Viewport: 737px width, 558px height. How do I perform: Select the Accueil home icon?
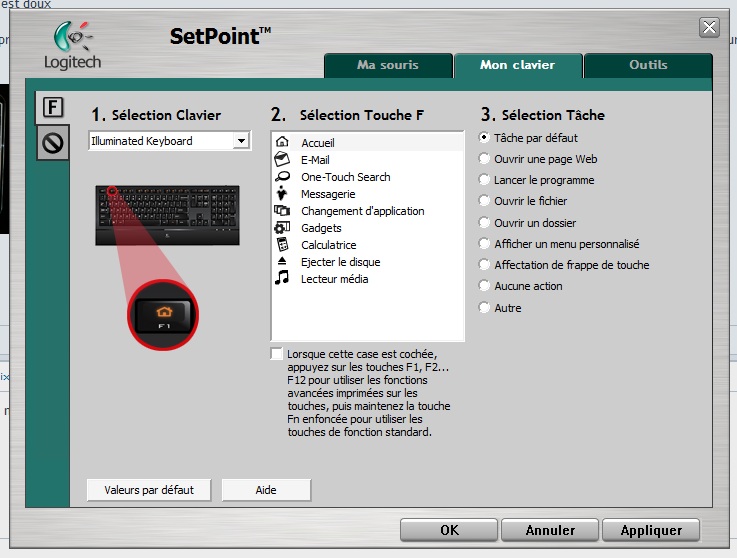pos(282,142)
